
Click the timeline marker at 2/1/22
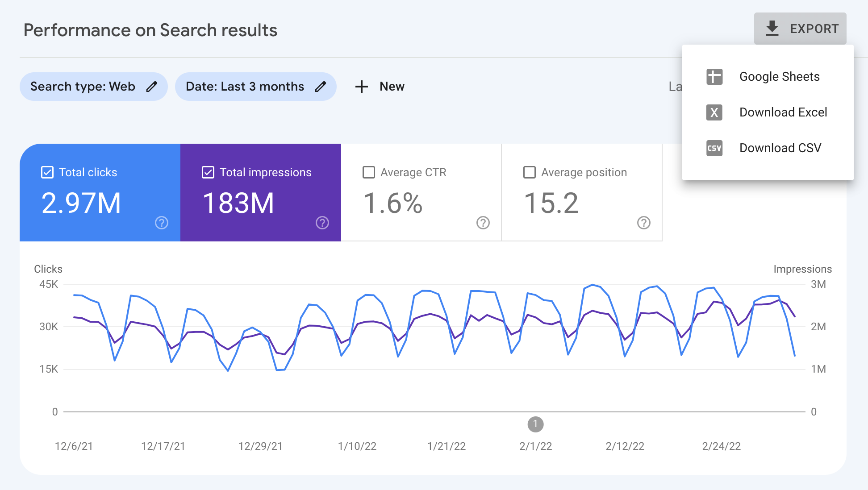click(535, 424)
